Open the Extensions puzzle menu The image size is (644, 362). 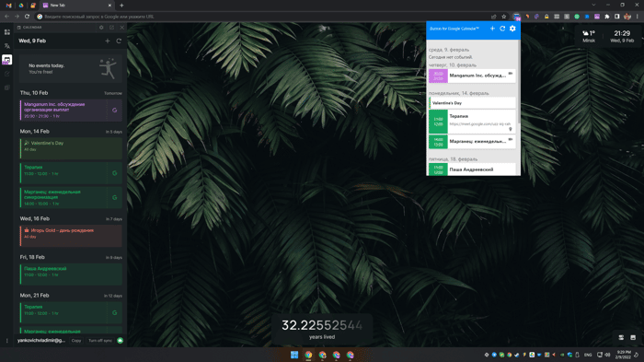pos(607,17)
